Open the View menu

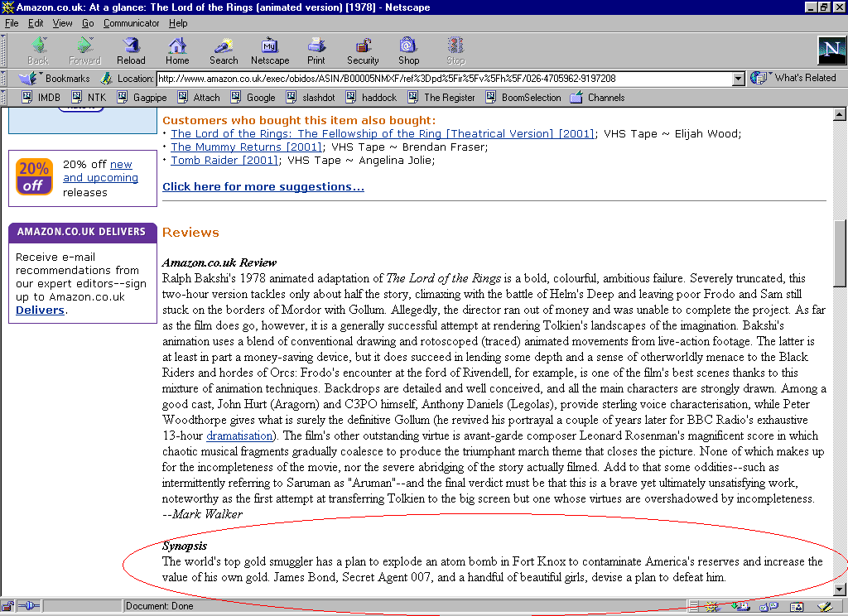point(62,23)
